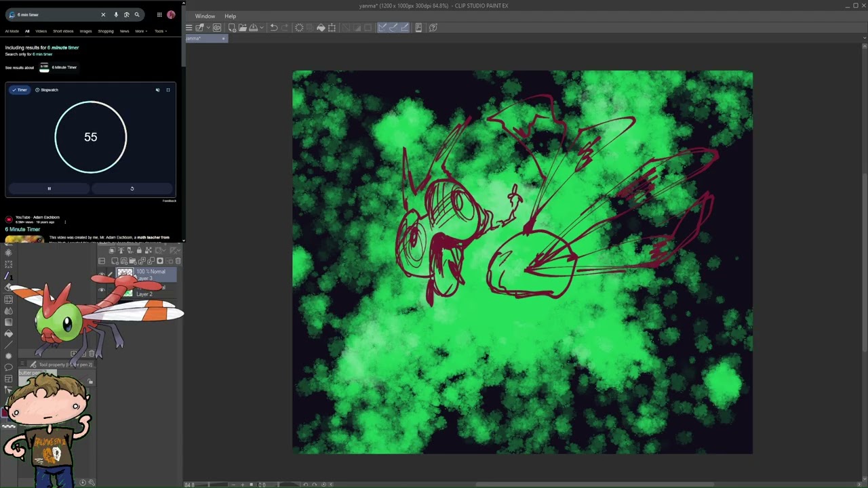Image resolution: width=868 pixels, height=488 pixels.
Task: Reset the Google timer
Action: click(132, 188)
